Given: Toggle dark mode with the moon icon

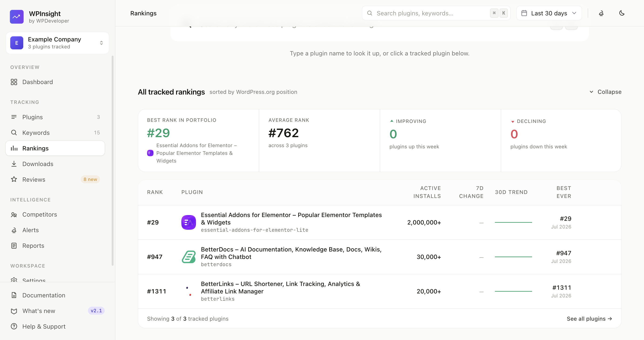Looking at the screenshot, I should (x=622, y=13).
